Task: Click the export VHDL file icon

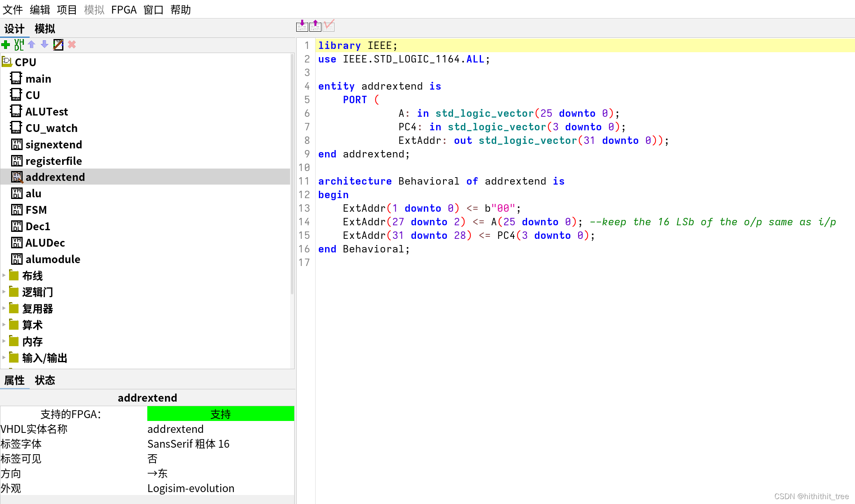Action: pyautogui.click(x=315, y=26)
